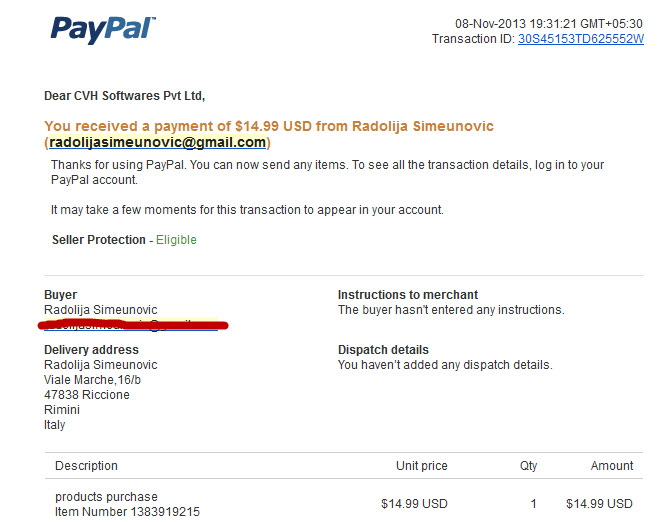Click the Description column header
665x522 pixels.
point(86,466)
